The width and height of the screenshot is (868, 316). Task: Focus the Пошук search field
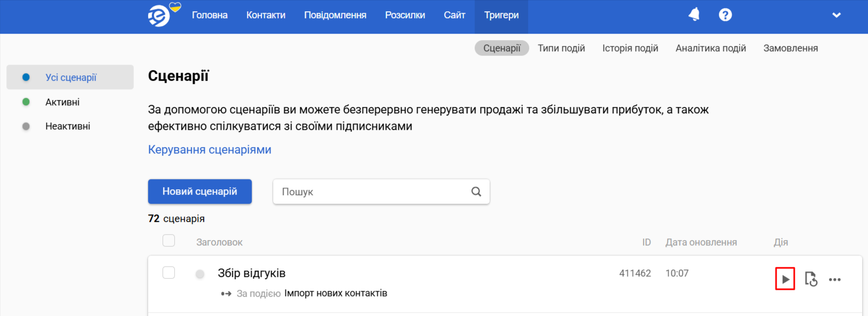point(381,191)
